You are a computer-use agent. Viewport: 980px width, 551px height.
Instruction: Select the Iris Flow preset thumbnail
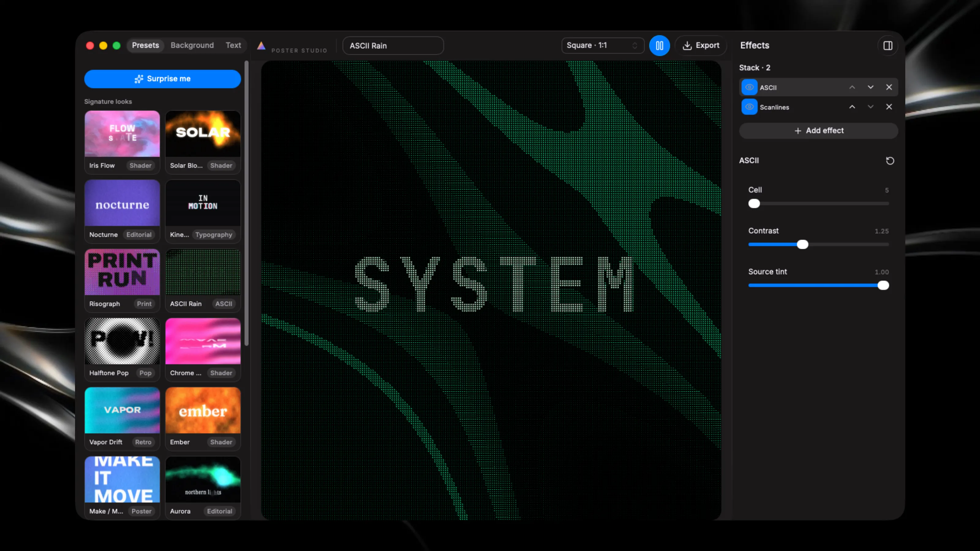point(122,134)
